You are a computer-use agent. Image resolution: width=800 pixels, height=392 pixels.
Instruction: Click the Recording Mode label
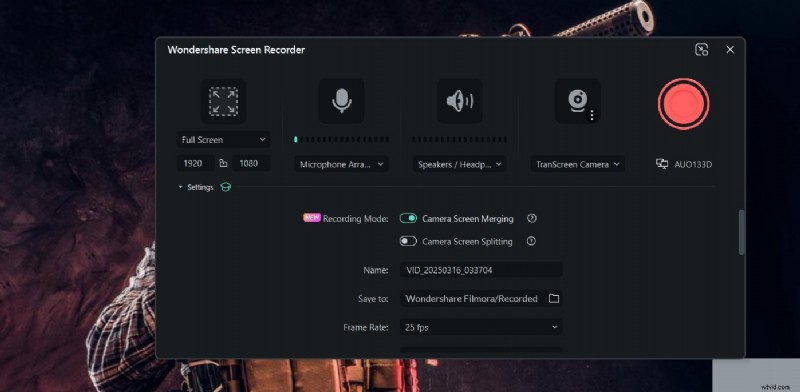pyautogui.click(x=356, y=218)
